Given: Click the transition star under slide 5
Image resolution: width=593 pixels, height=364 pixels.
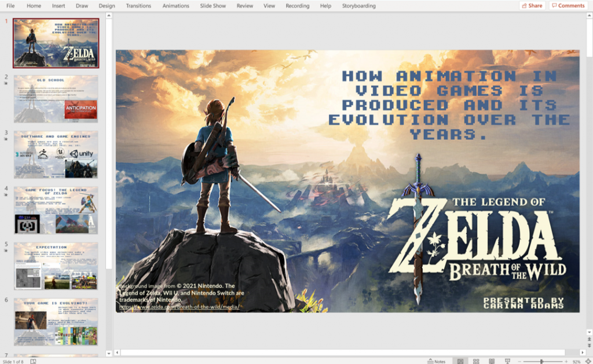Looking at the screenshot, I should (x=6, y=251).
